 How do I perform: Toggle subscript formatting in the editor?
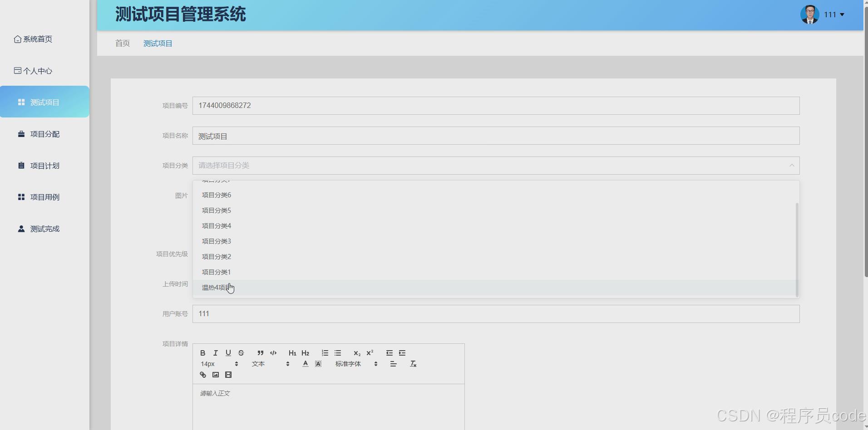point(357,353)
